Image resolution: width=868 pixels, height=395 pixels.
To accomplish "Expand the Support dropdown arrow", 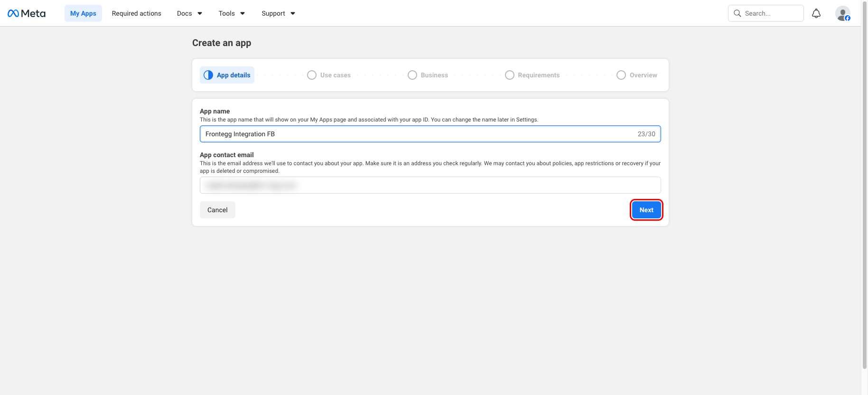I will pos(293,13).
